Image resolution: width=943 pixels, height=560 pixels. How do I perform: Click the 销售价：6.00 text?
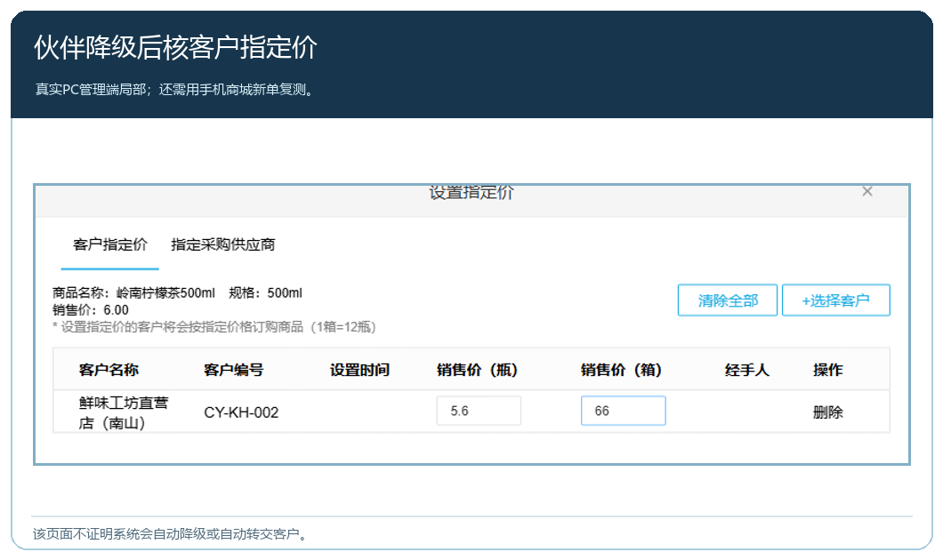[x=91, y=310]
